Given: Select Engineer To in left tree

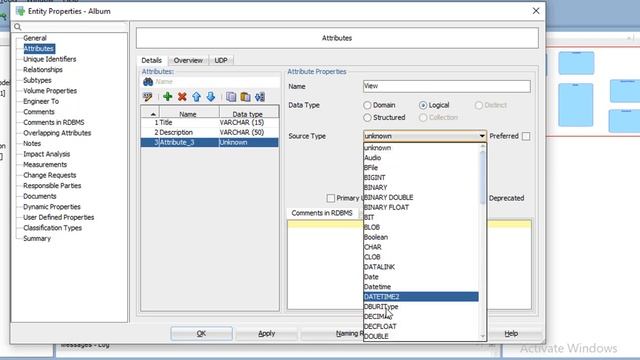Looking at the screenshot, I should [x=41, y=101].
